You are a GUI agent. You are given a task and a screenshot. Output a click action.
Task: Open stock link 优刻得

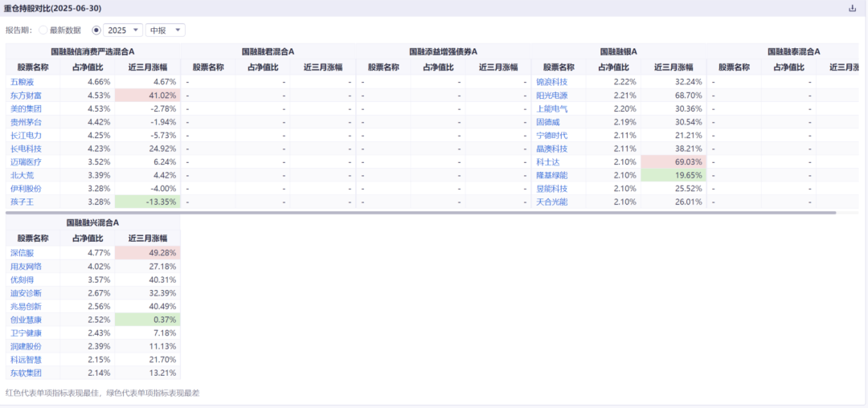(x=22, y=279)
